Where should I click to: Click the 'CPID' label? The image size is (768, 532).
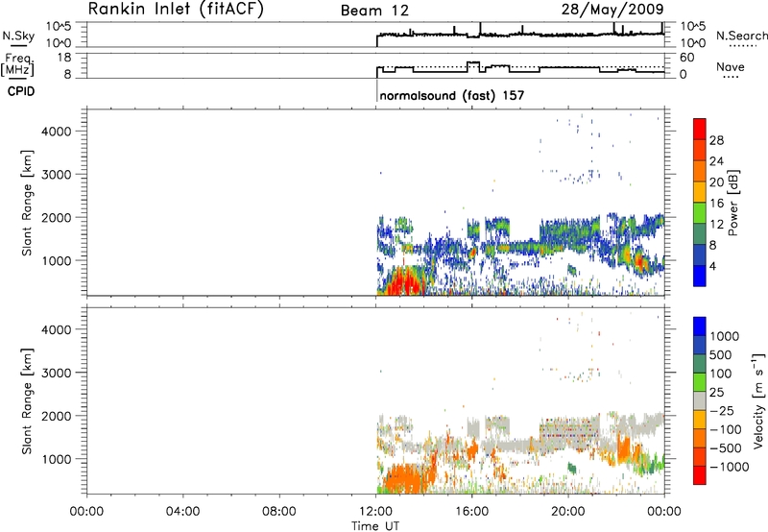[x=21, y=91]
